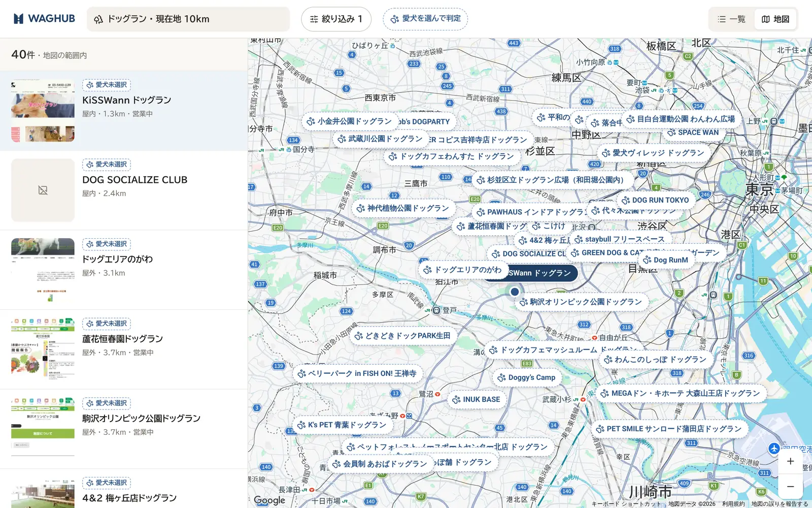The image size is (812, 508).
Task: Select the INUK BASE map marker
Action: (477, 400)
